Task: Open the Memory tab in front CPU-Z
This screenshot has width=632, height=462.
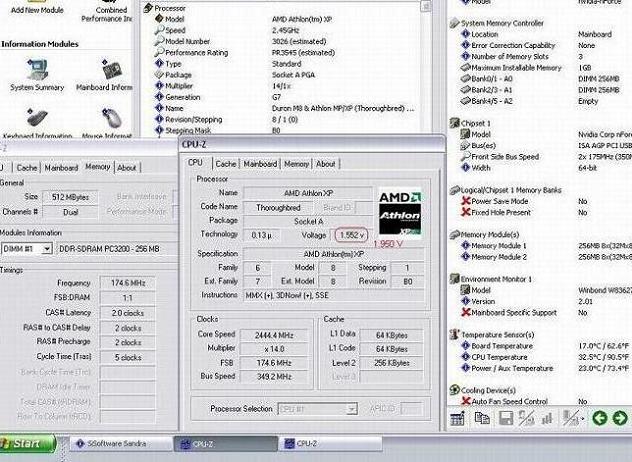Action: [x=296, y=164]
